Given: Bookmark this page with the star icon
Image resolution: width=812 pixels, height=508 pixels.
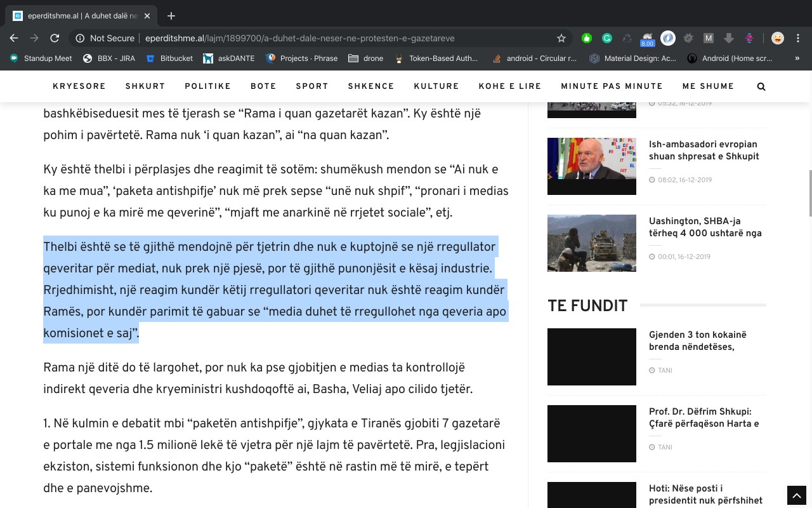Looking at the screenshot, I should pyautogui.click(x=561, y=38).
